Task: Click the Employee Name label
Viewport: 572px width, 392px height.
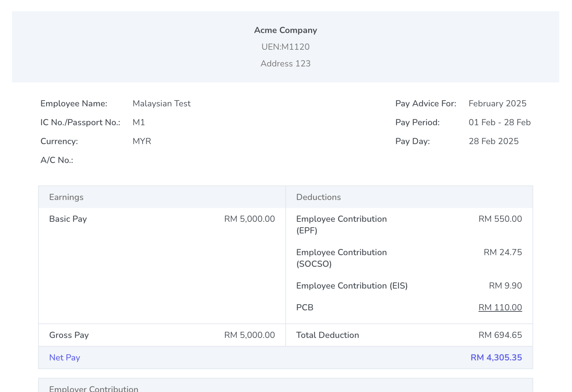Action: tap(74, 103)
